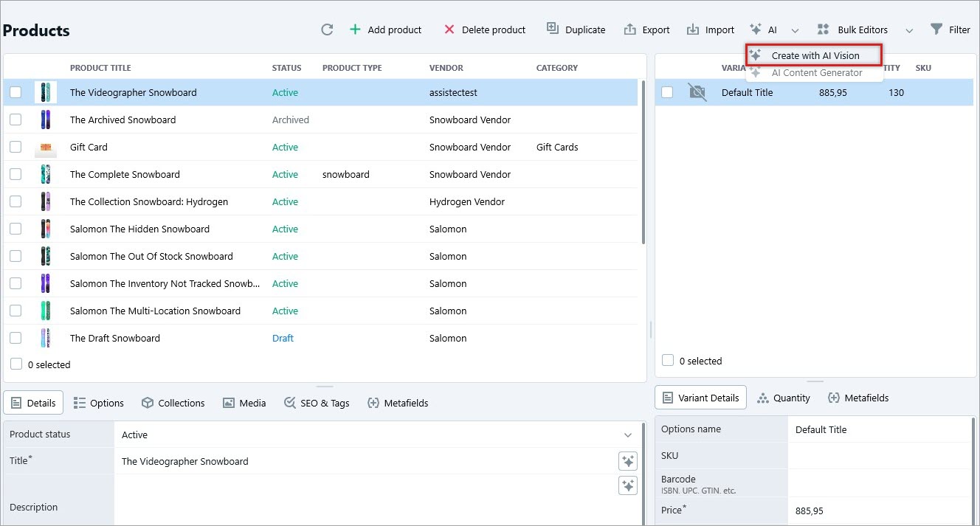The image size is (980, 526).
Task: Tick checkbox for The Archived Snowboard
Action: point(15,120)
